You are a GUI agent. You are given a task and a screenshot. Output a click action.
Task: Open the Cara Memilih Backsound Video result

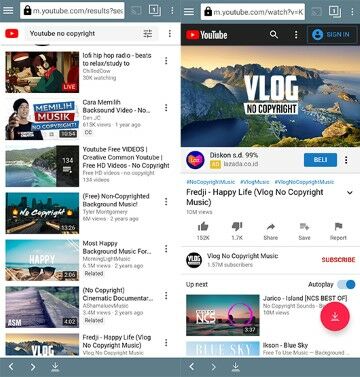point(80,119)
